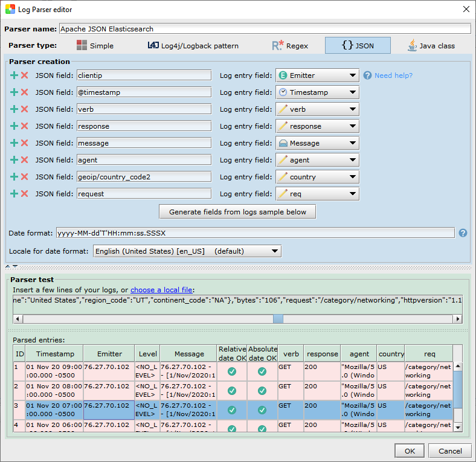Add a field after the response row
Viewport: 476px width, 462px height.
click(14, 126)
